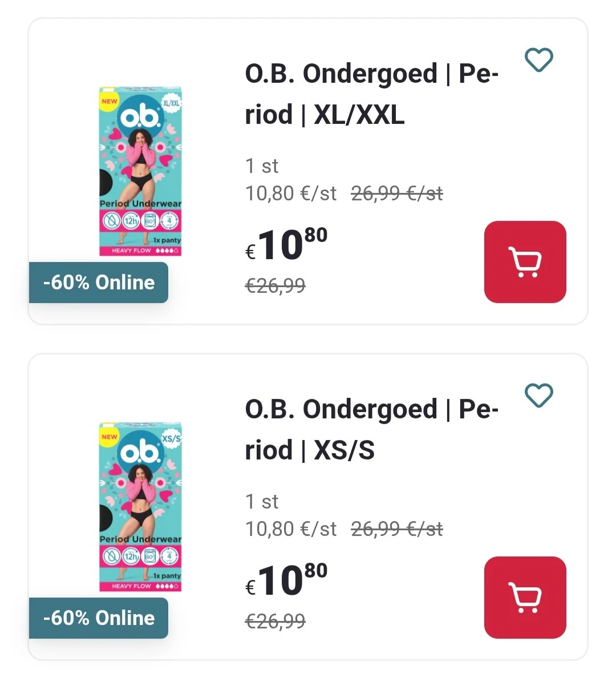Click the heart icon on the bottom product card

tap(538, 395)
